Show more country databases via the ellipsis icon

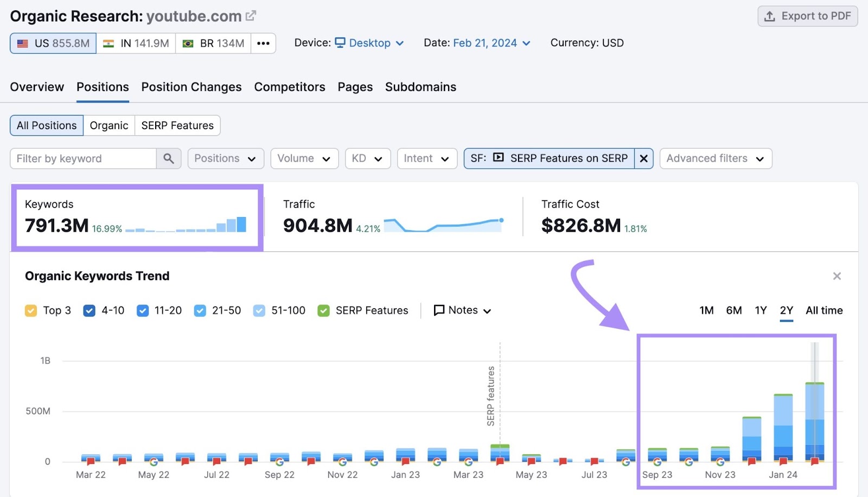(x=264, y=43)
